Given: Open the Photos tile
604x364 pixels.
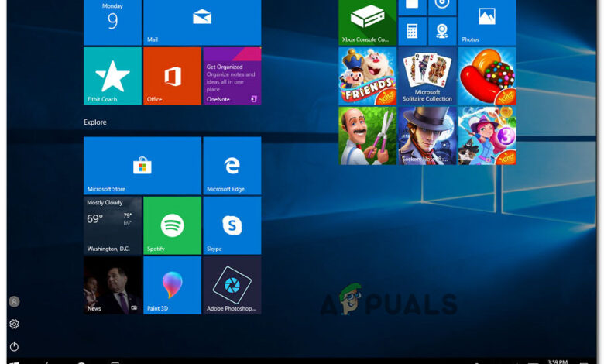Looking at the screenshot, I should pos(487,22).
